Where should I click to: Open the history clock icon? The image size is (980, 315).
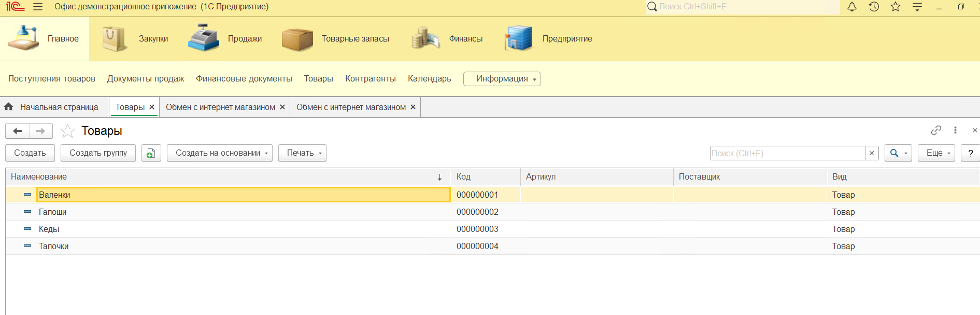pos(874,7)
